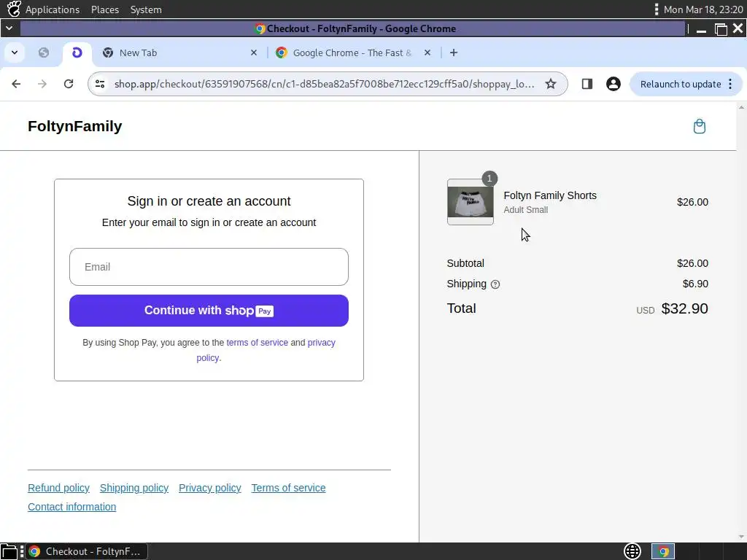This screenshot has height=560, width=747.
Task: Click the browser forward arrow
Action: (x=42, y=84)
